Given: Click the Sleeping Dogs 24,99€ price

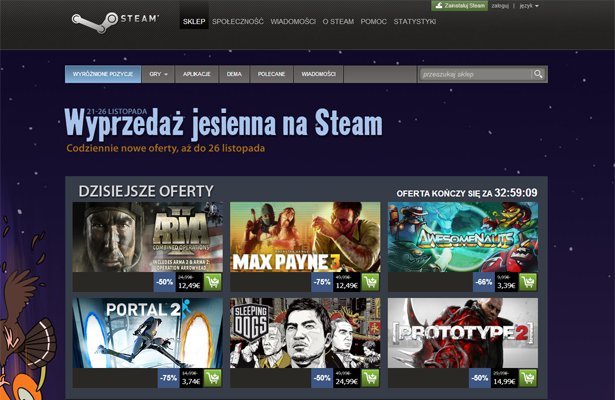Looking at the screenshot, I should pos(347,382).
